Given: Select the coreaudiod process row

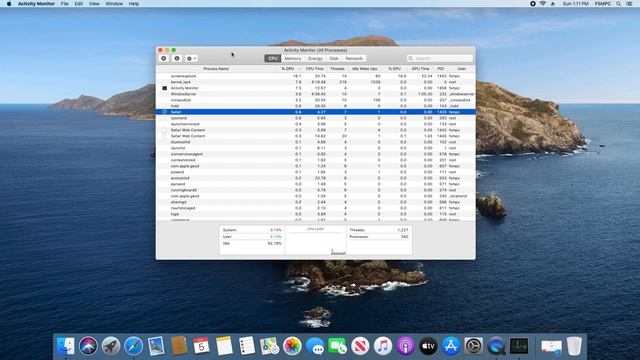Looking at the screenshot, I should [316, 100].
